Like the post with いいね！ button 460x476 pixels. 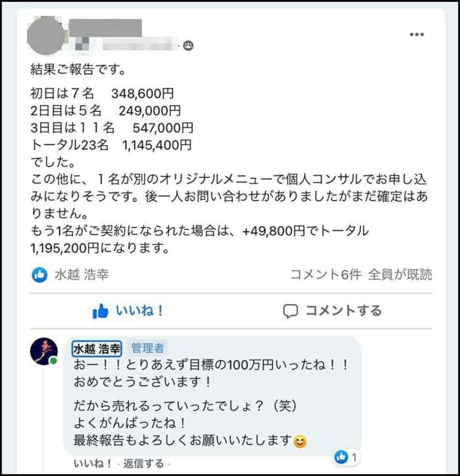coord(128,311)
